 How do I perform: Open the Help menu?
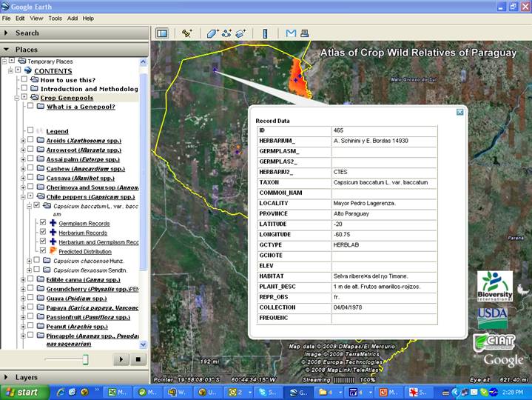tap(88, 19)
